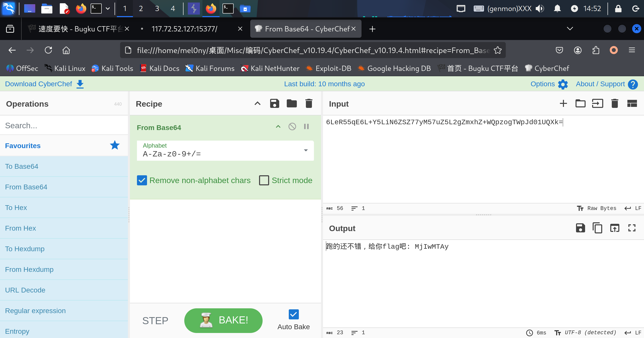Save the recipe with the floppy disk icon
This screenshot has height=338, width=644.
click(x=274, y=104)
